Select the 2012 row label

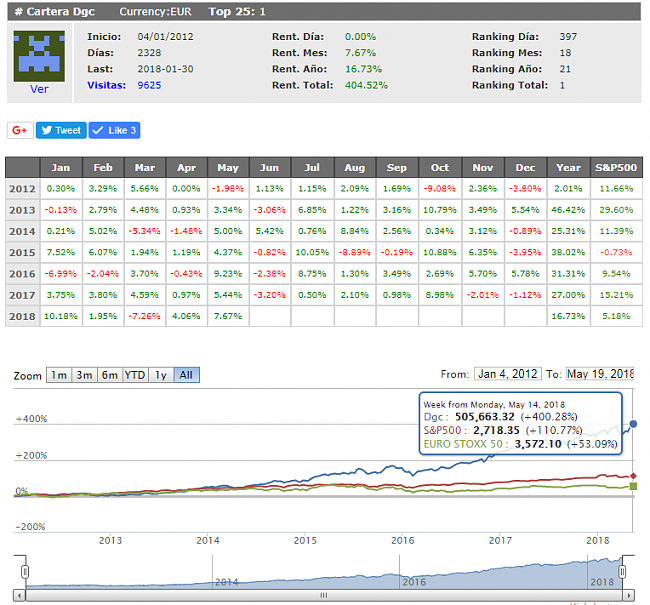click(22, 189)
